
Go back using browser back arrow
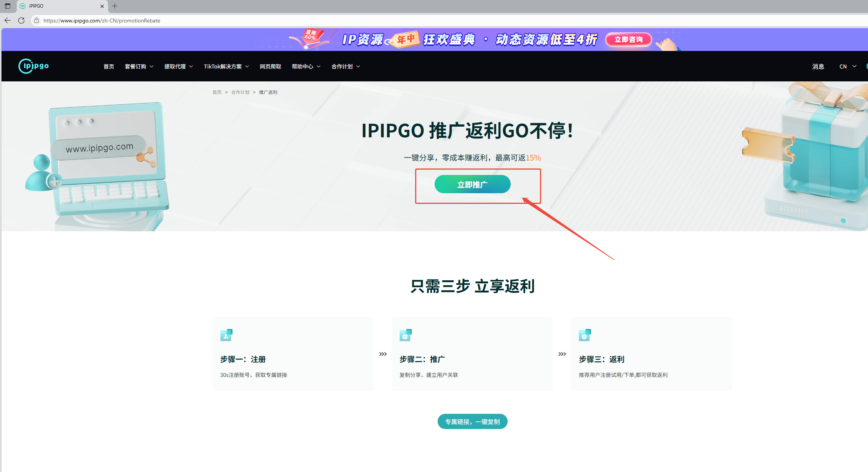pyautogui.click(x=8, y=21)
